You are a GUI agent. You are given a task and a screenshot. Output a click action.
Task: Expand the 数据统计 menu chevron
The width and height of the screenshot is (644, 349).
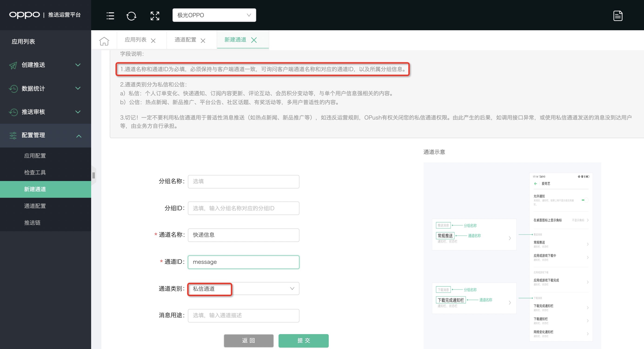[78, 88]
